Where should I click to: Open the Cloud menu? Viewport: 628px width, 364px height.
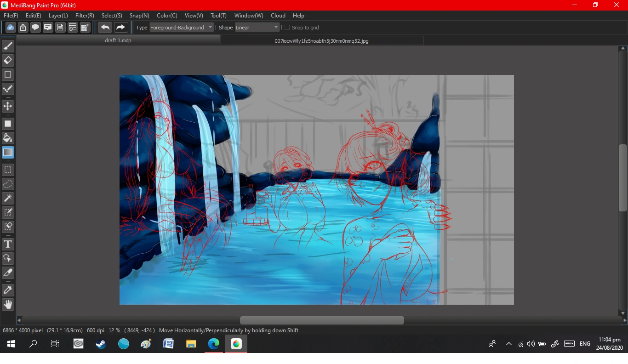(x=278, y=16)
